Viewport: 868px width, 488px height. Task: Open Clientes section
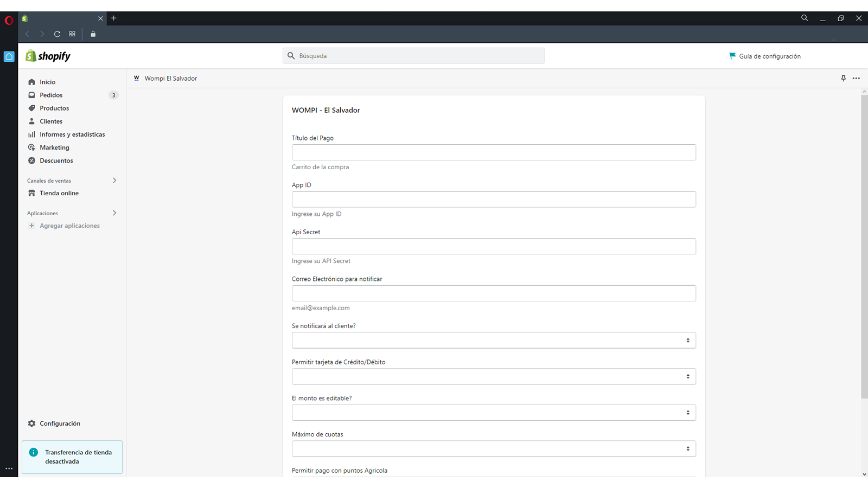pyautogui.click(x=51, y=121)
